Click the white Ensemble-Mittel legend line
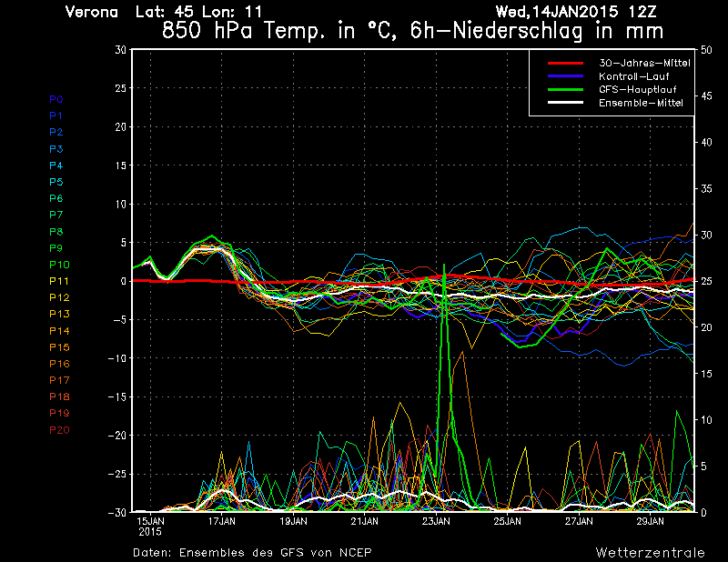Screen dimensions: 728x562 point(565,103)
